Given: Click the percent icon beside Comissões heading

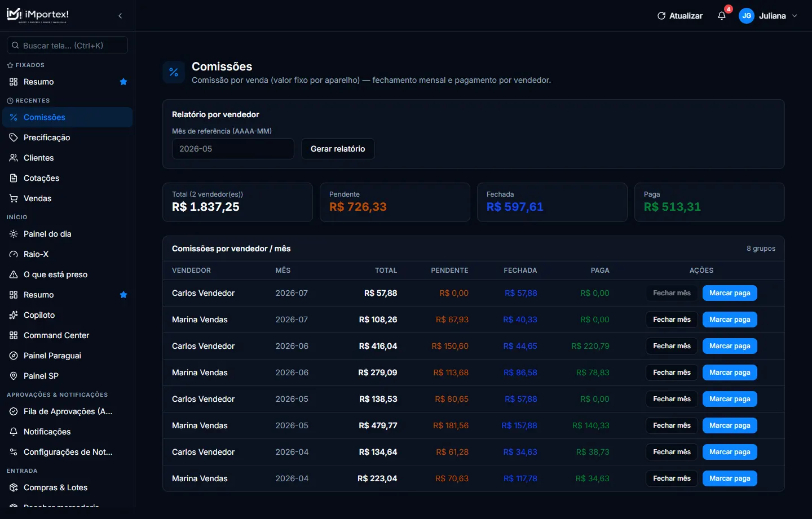Looking at the screenshot, I should (174, 72).
